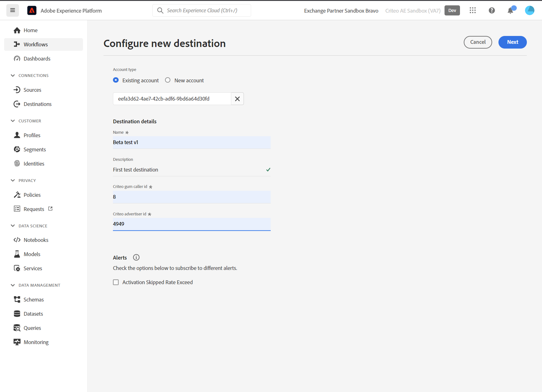Click the hamburger menu icon
Screen dimensions: 542x392
click(13, 10)
